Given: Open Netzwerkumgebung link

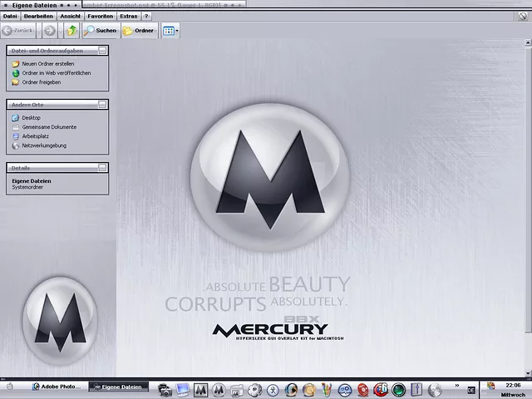Looking at the screenshot, I should tap(44, 145).
